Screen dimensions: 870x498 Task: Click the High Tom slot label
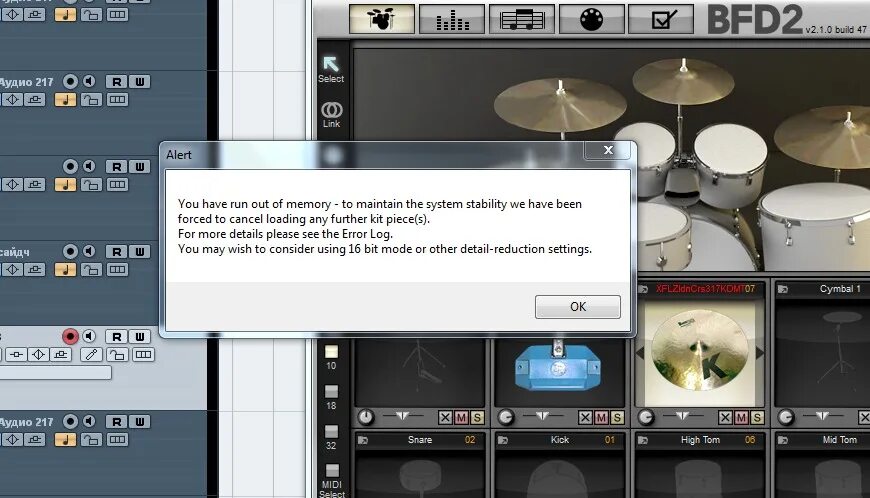point(700,440)
